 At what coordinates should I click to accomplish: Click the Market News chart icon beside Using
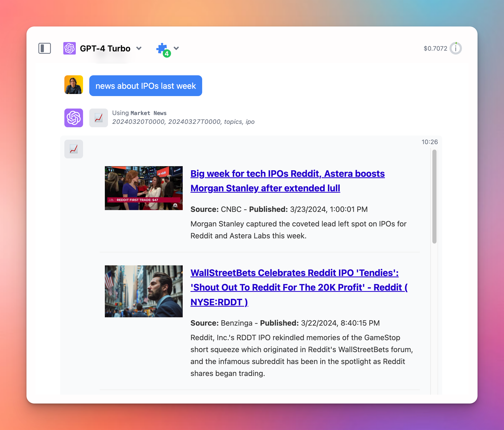click(x=99, y=118)
